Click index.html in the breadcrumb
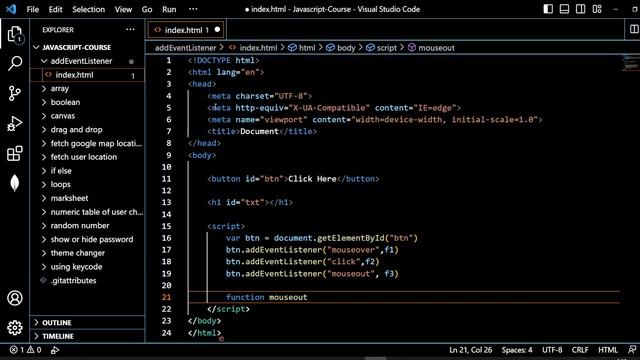The height and width of the screenshot is (360, 640). (x=253, y=48)
